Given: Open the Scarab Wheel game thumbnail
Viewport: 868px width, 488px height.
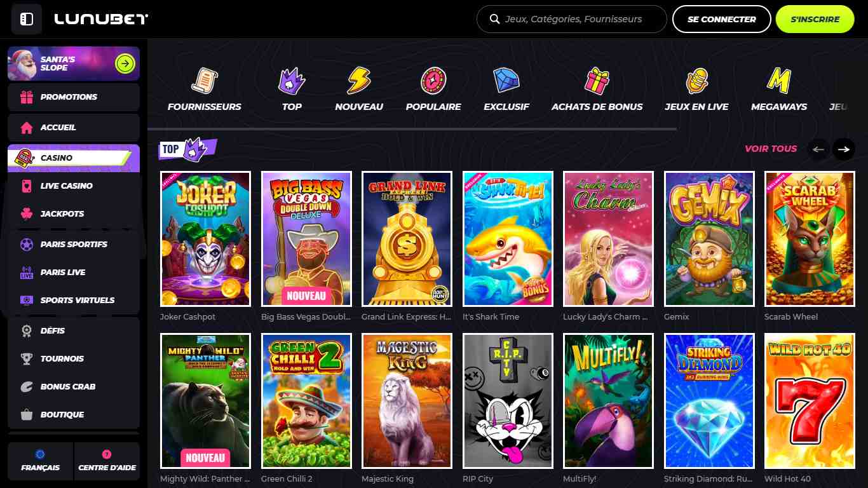Looking at the screenshot, I should click(x=810, y=239).
